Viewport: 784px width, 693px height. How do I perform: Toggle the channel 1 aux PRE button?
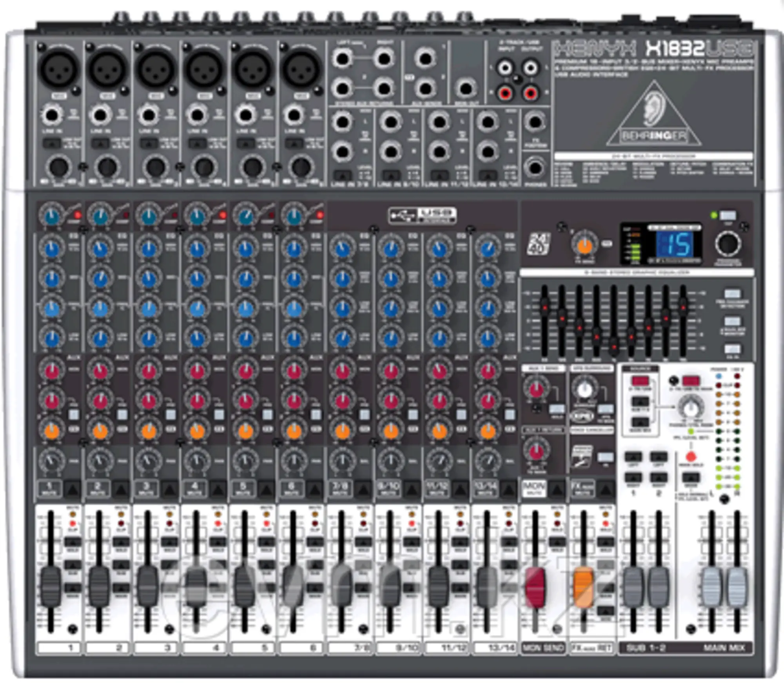pos(73,414)
